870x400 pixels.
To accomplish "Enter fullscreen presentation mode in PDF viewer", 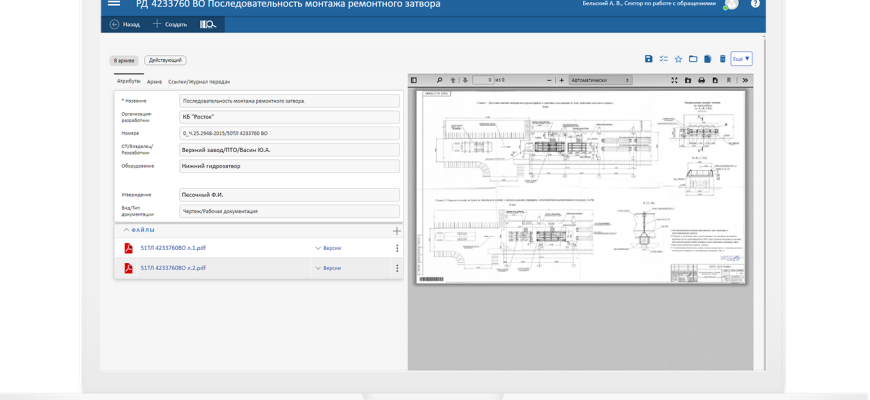I will [x=674, y=79].
